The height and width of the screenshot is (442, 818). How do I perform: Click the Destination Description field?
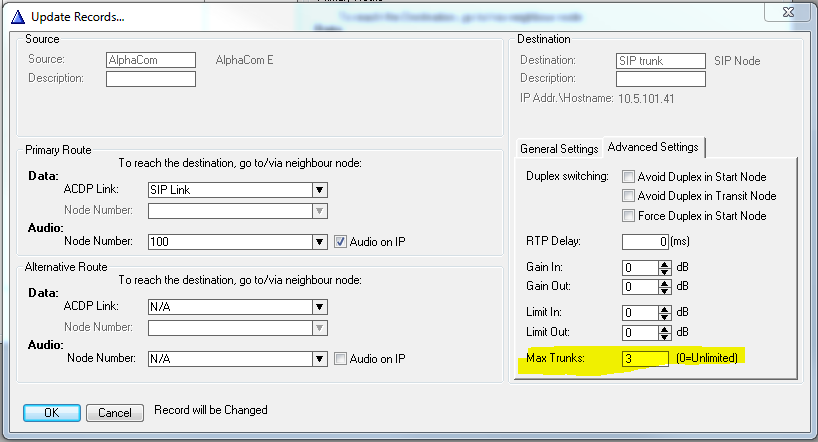tap(660, 79)
